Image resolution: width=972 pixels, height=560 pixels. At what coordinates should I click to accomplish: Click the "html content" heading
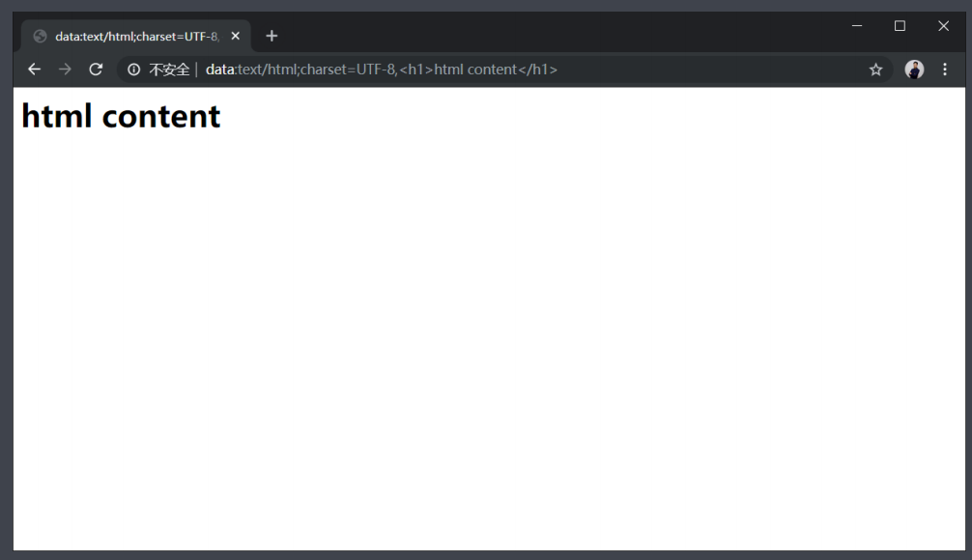click(x=121, y=116)
